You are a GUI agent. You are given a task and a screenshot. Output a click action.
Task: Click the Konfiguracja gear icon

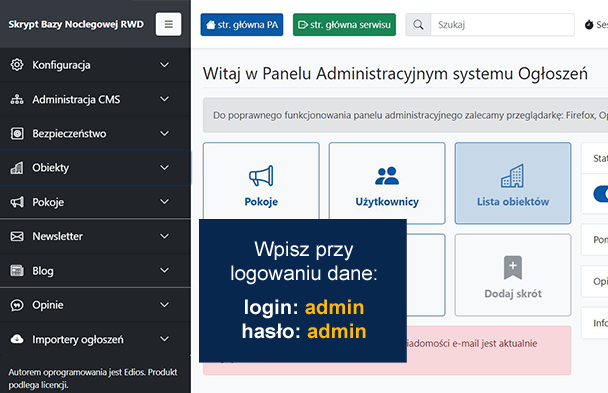click(x=17, y=65)
